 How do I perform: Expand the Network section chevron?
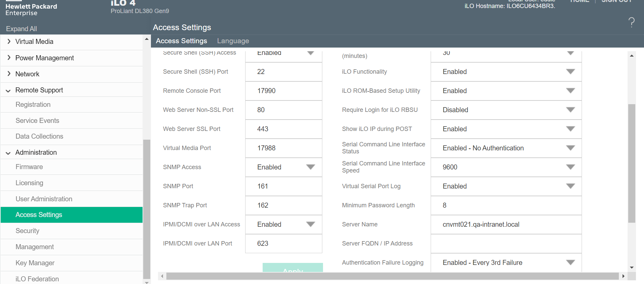(9, 74)
